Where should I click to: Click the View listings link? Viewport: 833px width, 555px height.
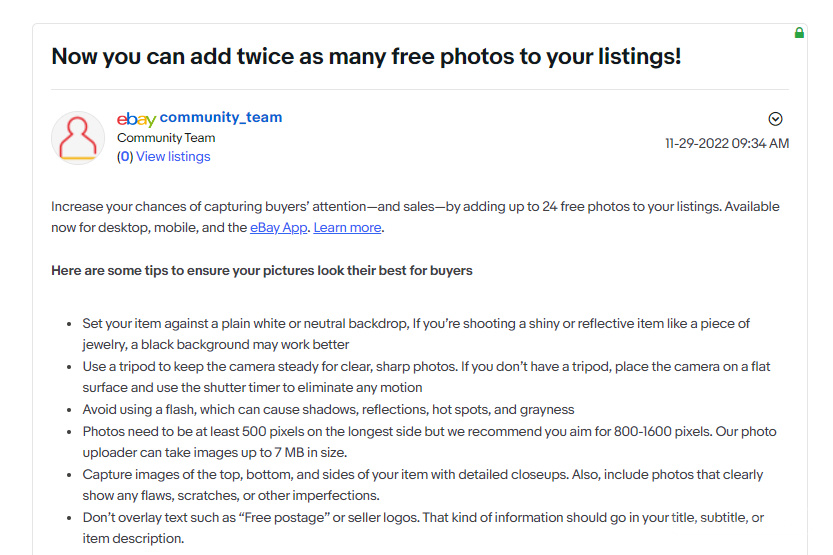pyautogui.click(x=173, y=157)
